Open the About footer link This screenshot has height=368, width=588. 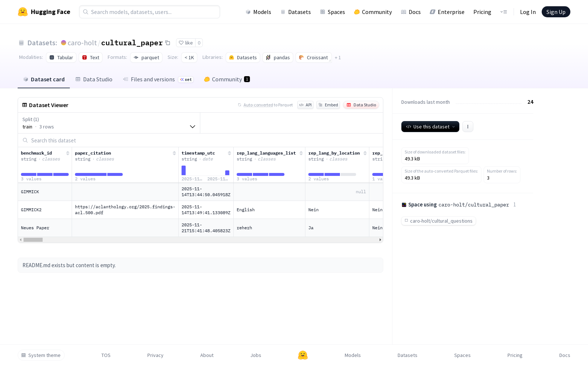pos(207,355)
